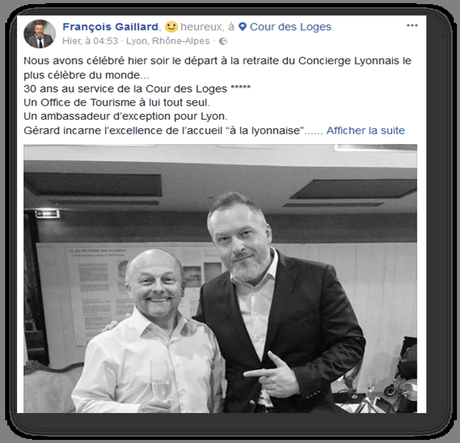This screenshot has width=460, height=443.
Task: Click the 'Nous avons célébré hier soir' sentence
Action: click(217, 68)
